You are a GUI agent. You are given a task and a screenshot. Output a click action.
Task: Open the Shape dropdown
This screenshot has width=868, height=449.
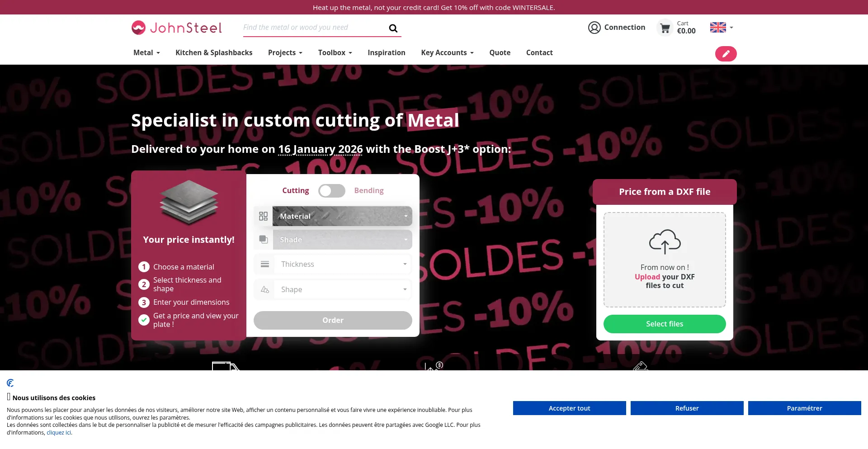pos(342,289)
